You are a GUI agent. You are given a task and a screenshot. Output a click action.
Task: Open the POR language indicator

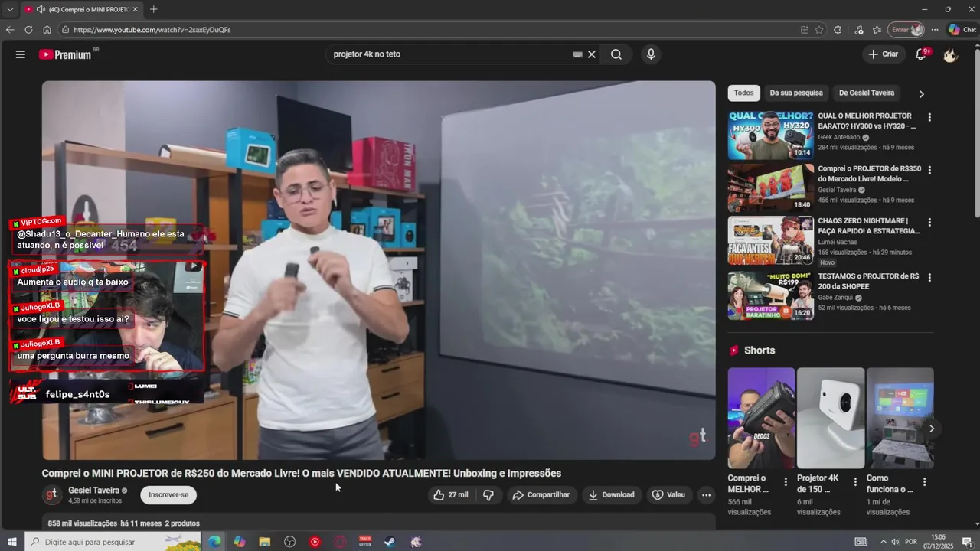tap(910, 542)
